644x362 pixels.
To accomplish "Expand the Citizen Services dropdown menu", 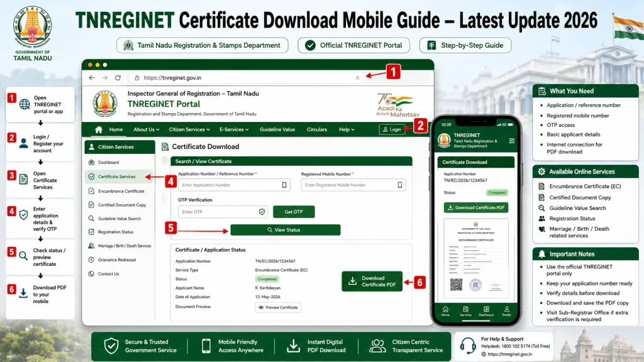I will 189,129.
